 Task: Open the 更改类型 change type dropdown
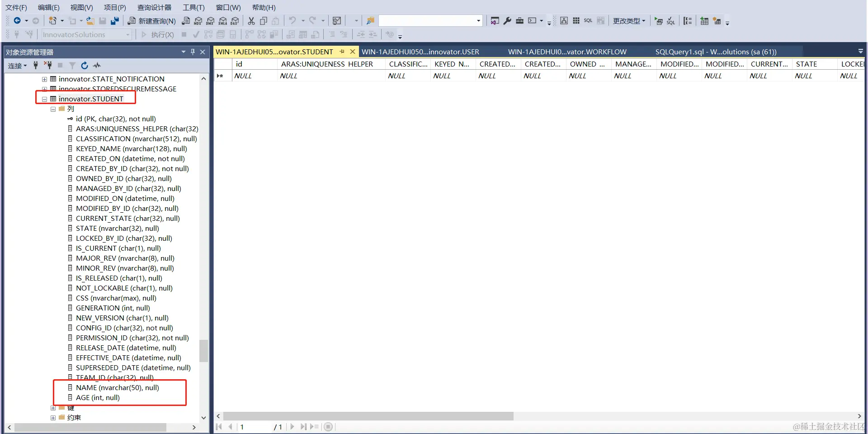coord(629,21)
